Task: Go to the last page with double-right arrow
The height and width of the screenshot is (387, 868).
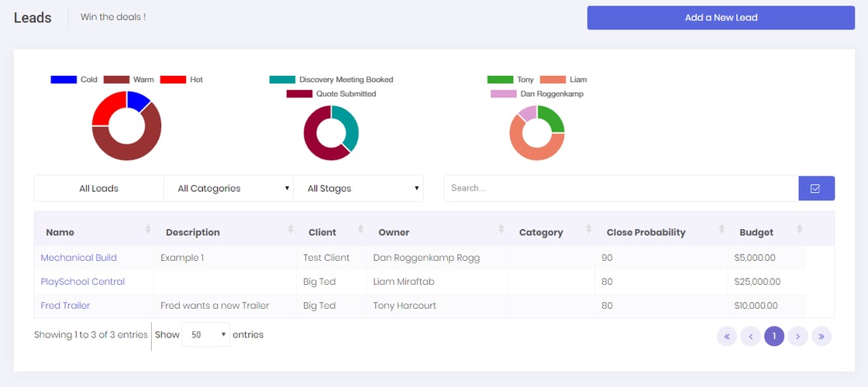Action: coord(821,336)
